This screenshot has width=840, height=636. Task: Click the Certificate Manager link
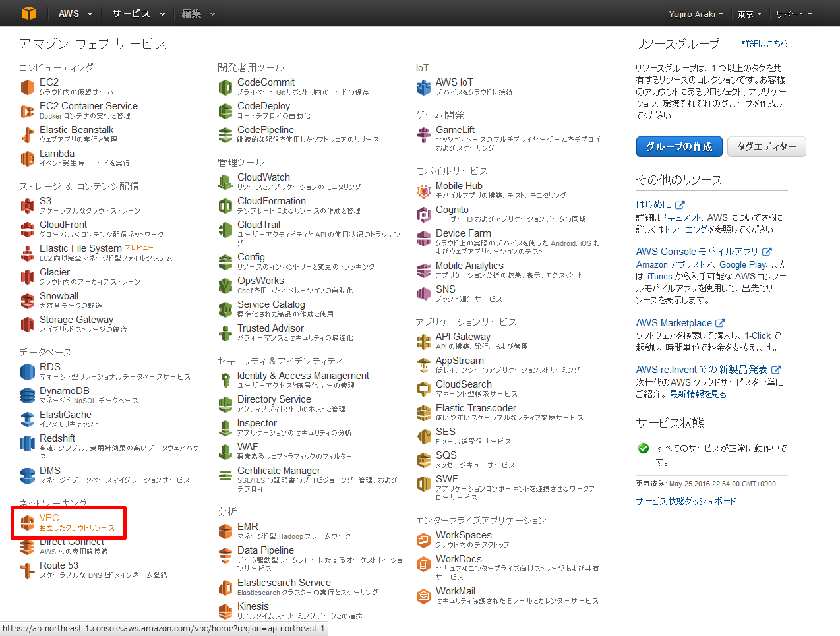pos(279,471)
